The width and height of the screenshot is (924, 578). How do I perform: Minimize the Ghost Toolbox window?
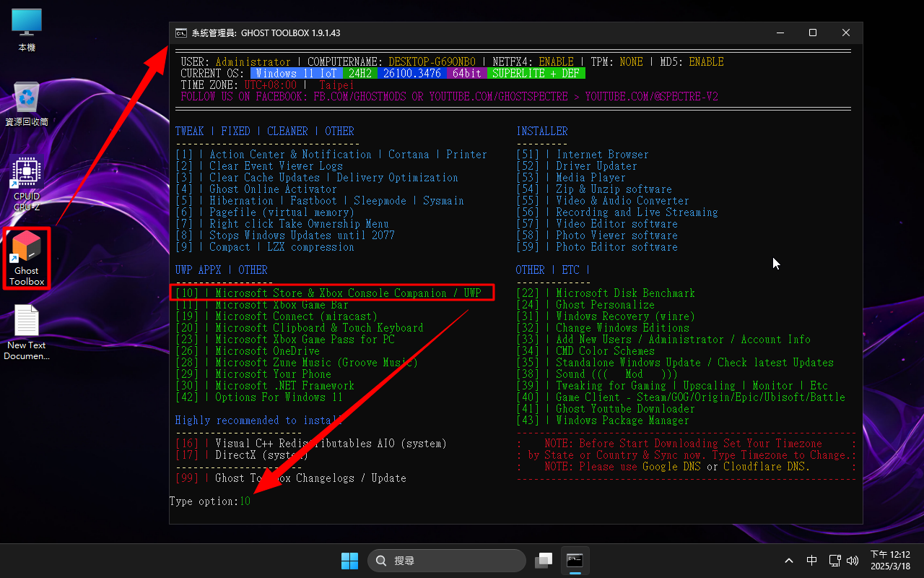point(780,33)
